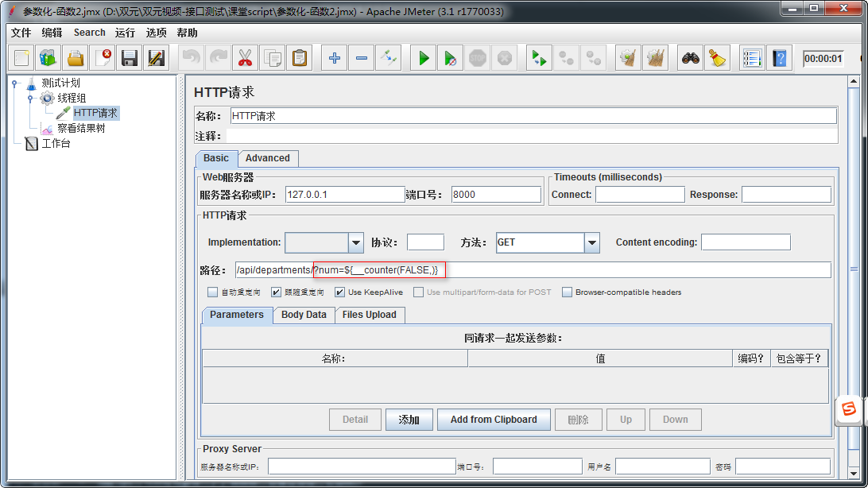Select the Parameters tab
Viewport: 868px width, 488px height.
(x=237, y=315)
